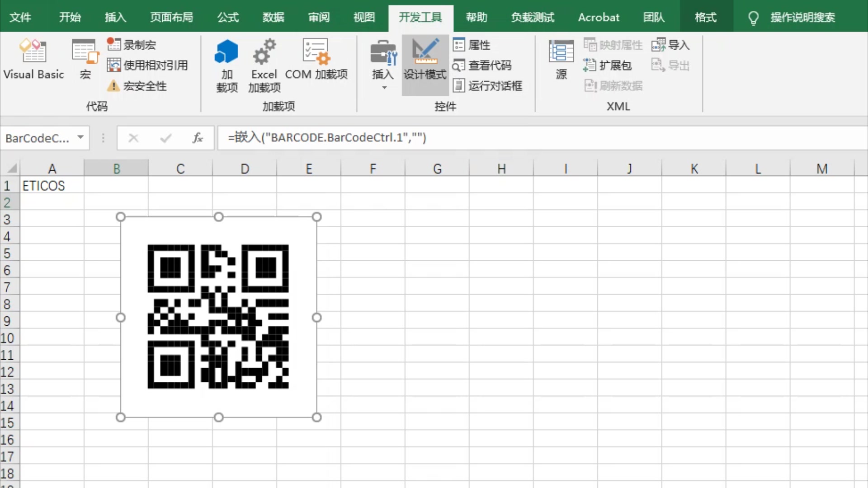Click 刷新数据 refresh data
Screen dimensions: 868x488
613,86
